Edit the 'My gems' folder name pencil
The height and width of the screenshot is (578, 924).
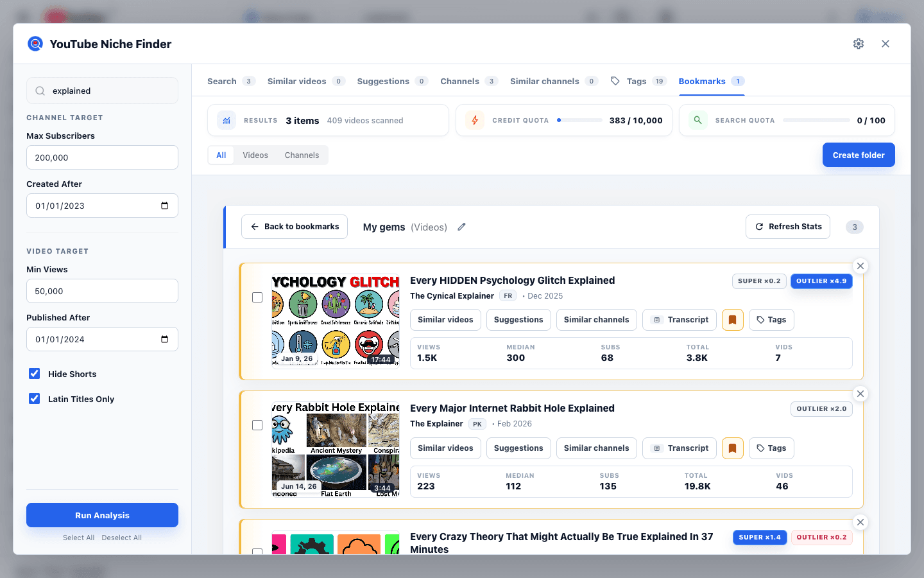[461, 227]
